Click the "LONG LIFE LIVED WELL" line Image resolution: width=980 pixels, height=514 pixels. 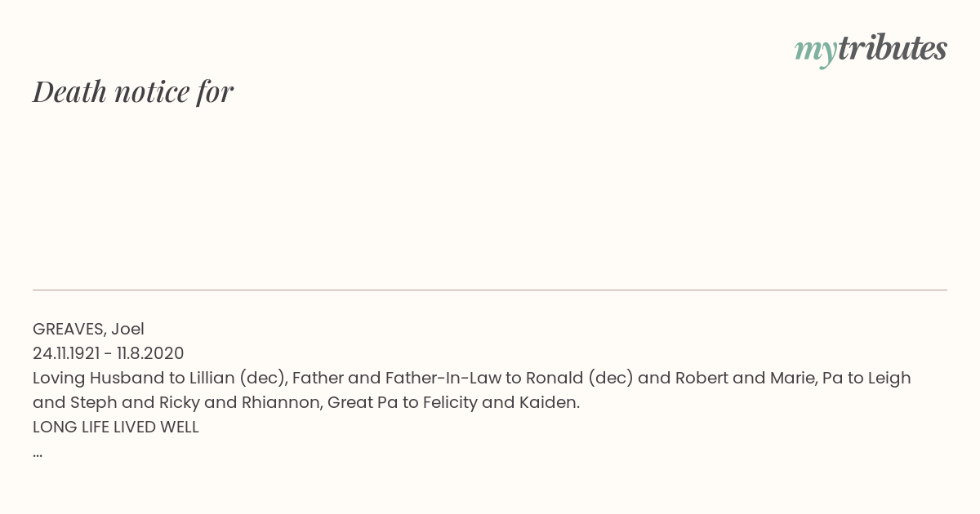point(116,427)
